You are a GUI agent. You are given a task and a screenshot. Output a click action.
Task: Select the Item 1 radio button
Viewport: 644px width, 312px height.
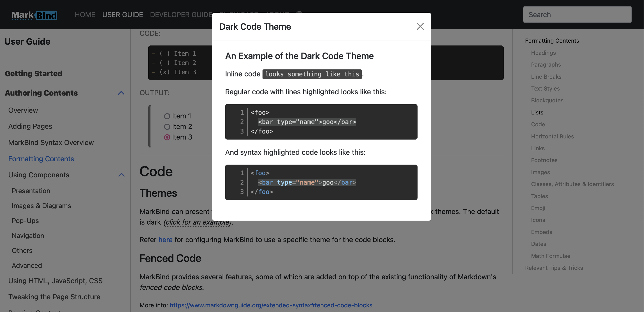pos(167,116)
